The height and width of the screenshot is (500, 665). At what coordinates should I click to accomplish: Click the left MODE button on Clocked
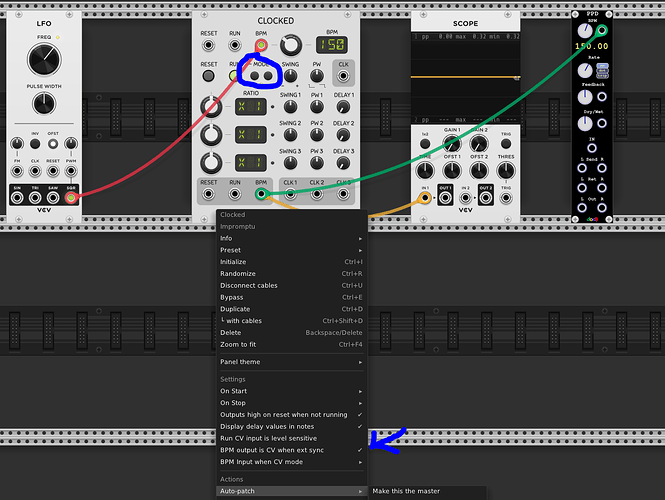coord(254,76)
